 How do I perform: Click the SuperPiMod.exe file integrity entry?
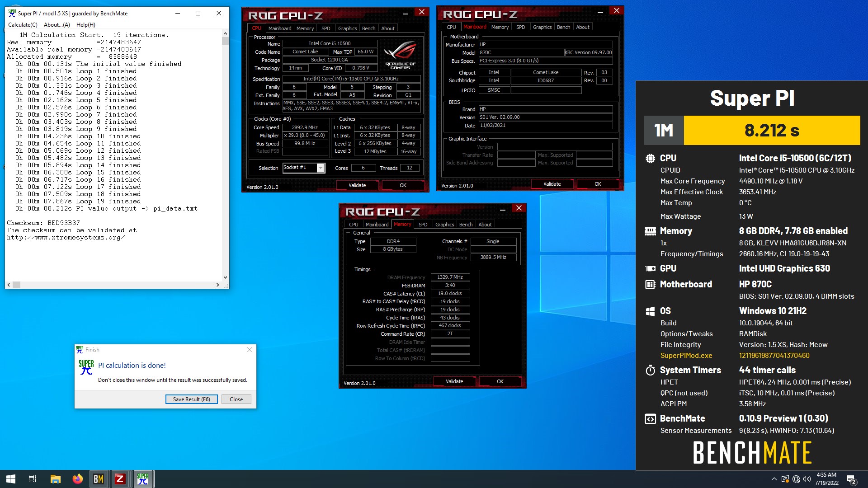(x=686, y=356)
